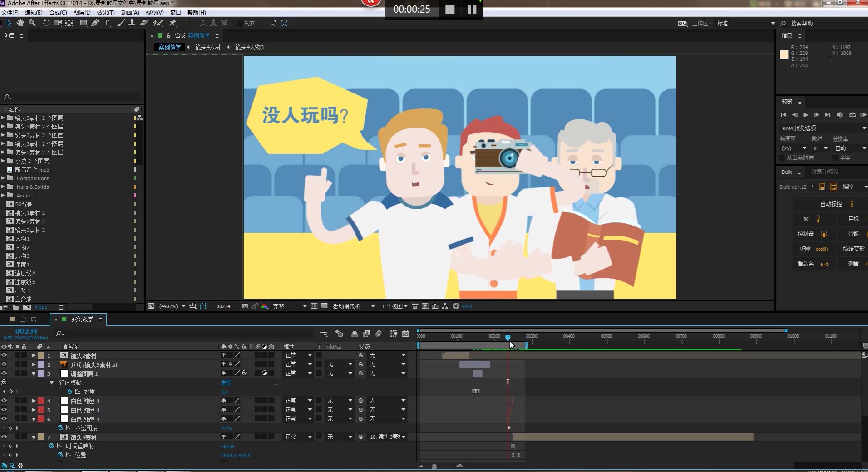Open the 效果(T) menu
This screenshot has width=868, height=472.
click(x=105, y=12)
